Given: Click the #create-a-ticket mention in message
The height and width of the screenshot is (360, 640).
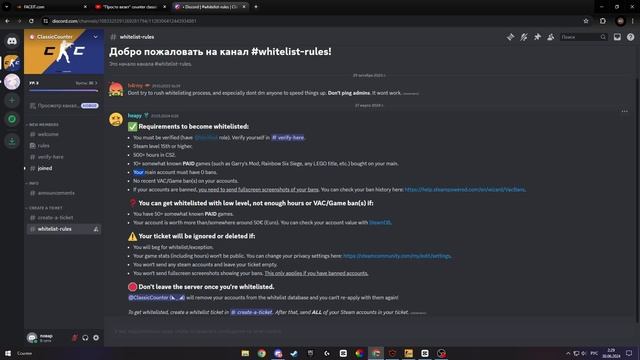Looking at the screenshot, I should [x=251, y=312].
